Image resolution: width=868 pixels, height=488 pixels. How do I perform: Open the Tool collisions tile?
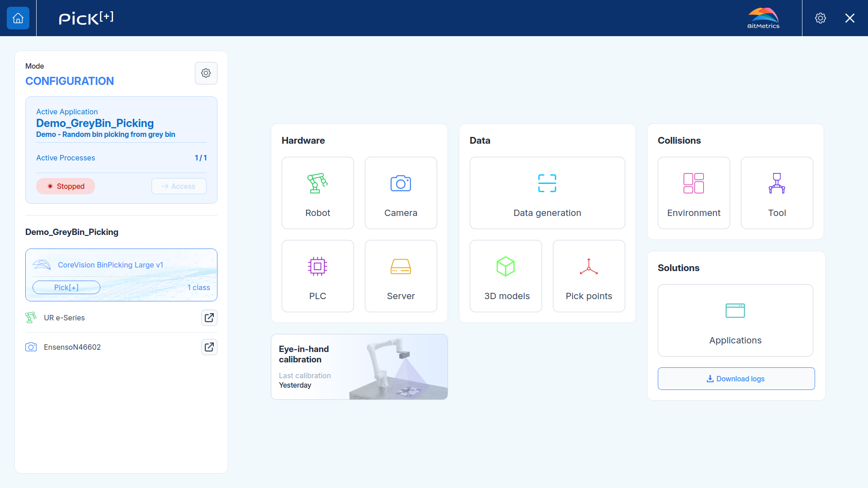click(x=777, y=193)
